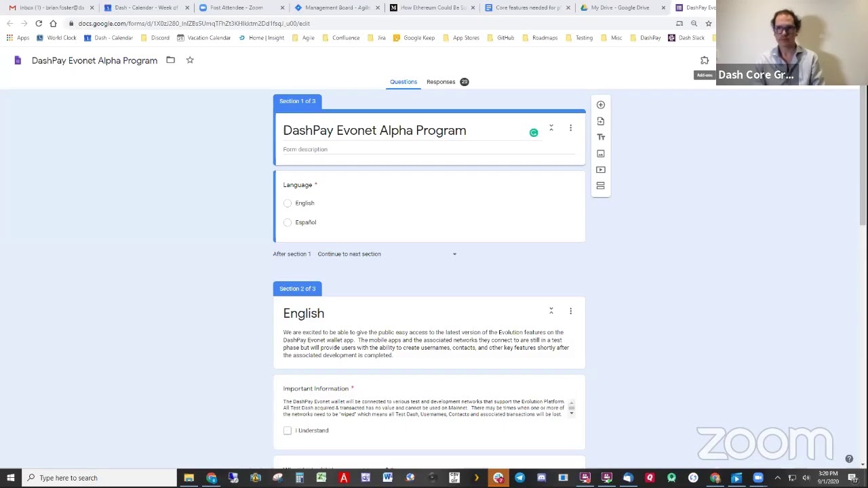Go to Chrome home page
The image size is (868, 488).
coord(53,23)
